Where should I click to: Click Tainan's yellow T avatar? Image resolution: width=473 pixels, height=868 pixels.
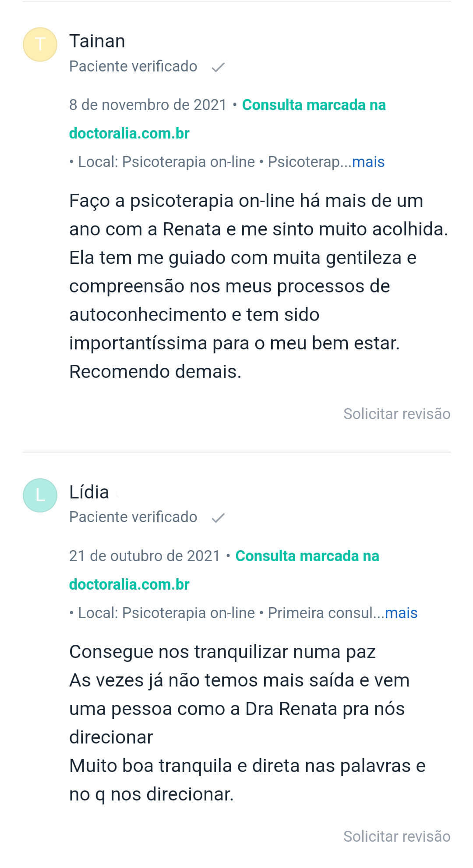pyautogui.click(x=40, y=44)
